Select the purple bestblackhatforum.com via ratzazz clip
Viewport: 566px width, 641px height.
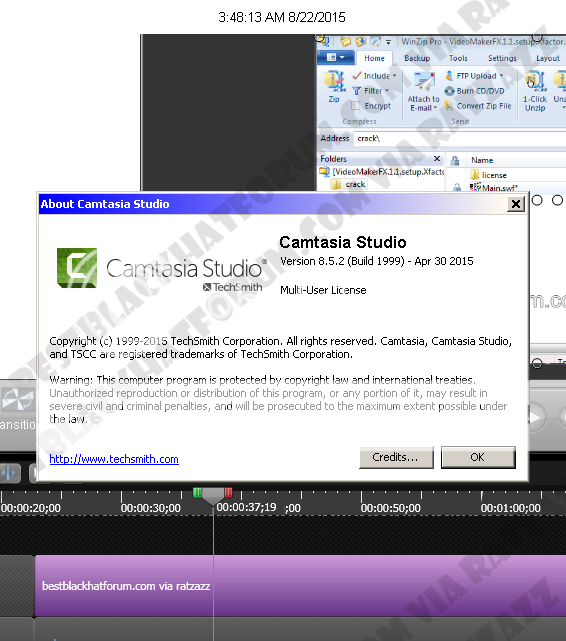coord(300,586)
